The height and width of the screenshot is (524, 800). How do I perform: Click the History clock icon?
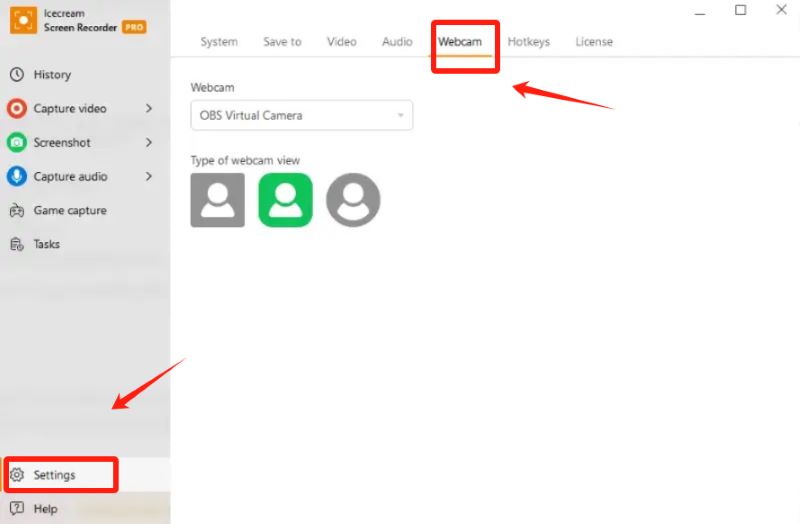(17, 74)
